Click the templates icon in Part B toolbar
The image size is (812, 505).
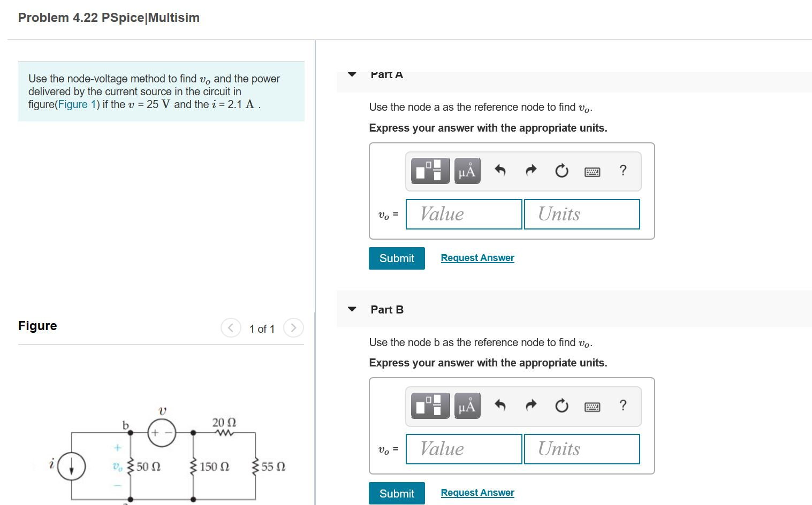pyautogui.click(x=429, y=405)
